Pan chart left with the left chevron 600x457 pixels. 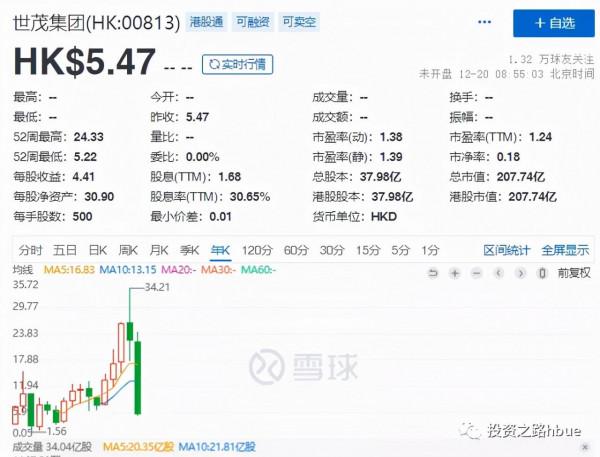pos(498,273)
